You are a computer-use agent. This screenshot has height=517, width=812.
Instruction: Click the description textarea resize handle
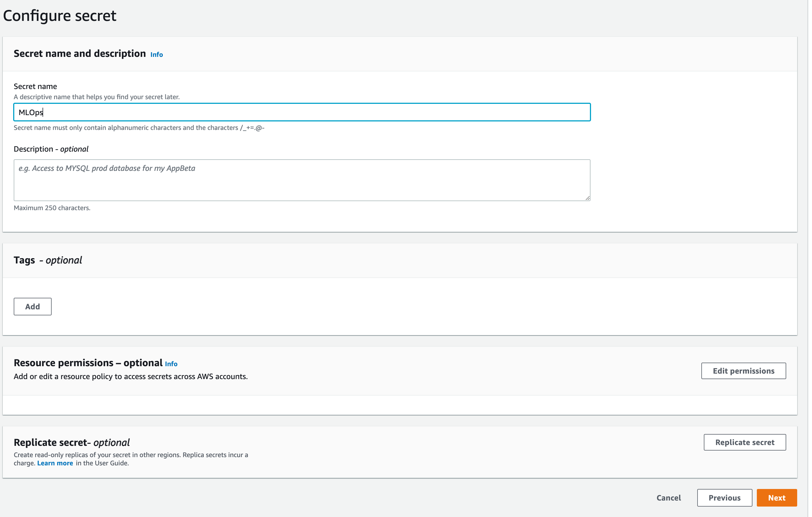tap(587, 198)
